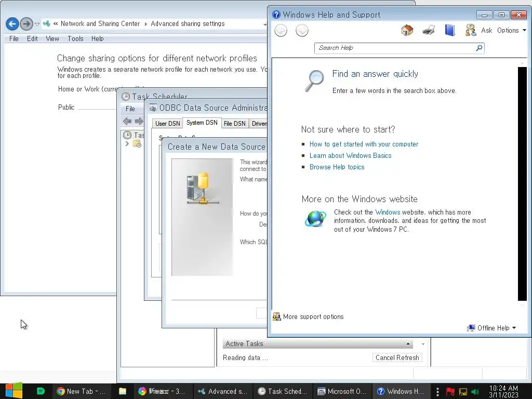
Task: Click Advanced sharing settings breadcrumb
Action: (188, 24)
